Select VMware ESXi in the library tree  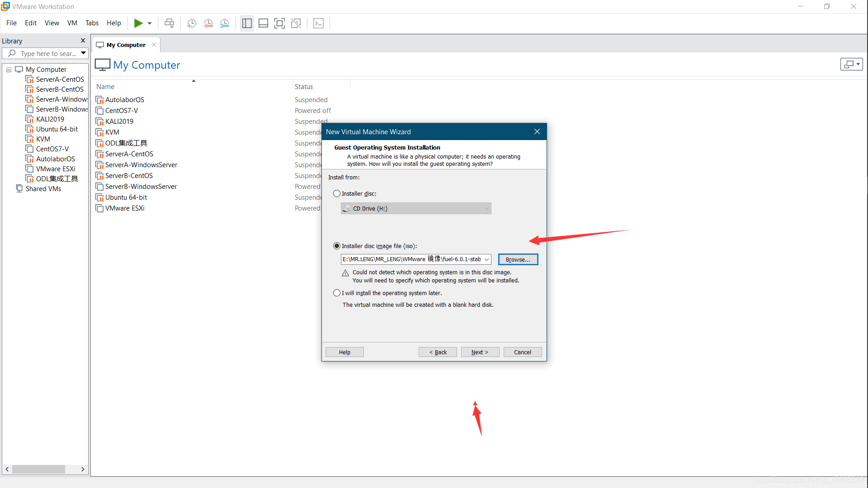(55, 169)
